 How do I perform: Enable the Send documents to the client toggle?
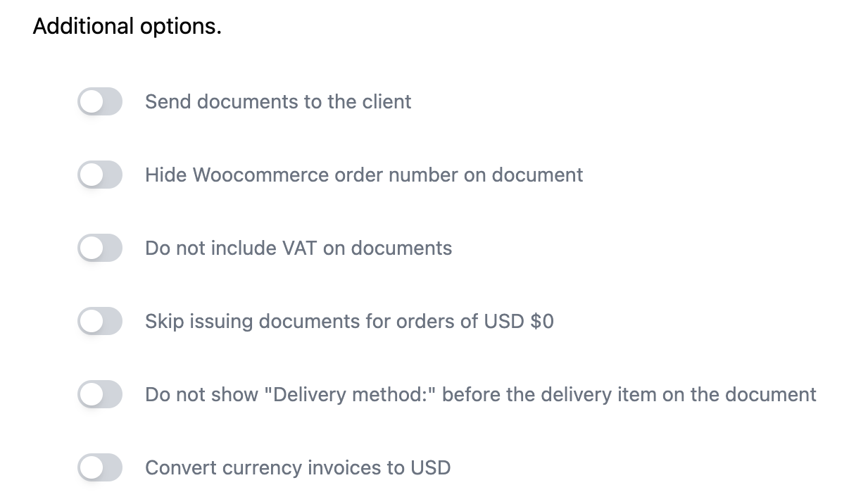[x=100, y=101]
